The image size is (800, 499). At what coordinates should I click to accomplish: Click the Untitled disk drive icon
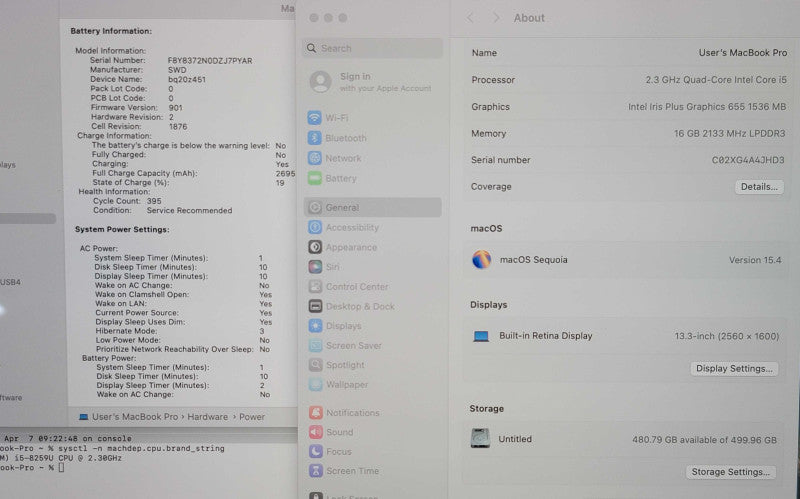click(x=480, y=438)
